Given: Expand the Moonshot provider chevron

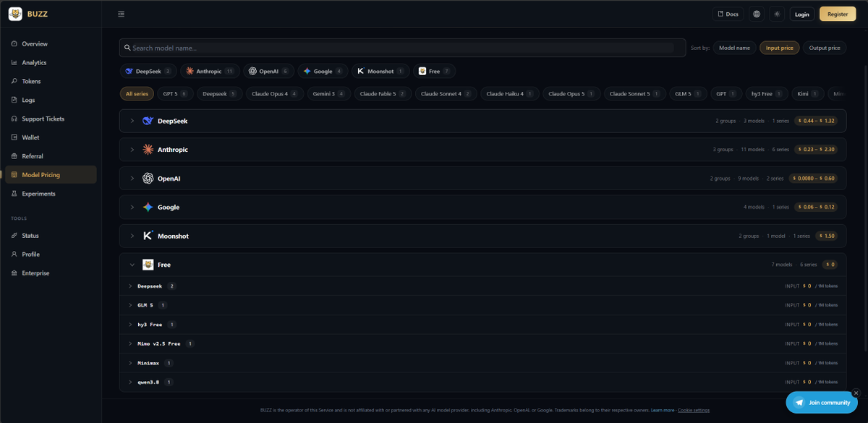Looking at the screenshot, I should tap(132, 236).
